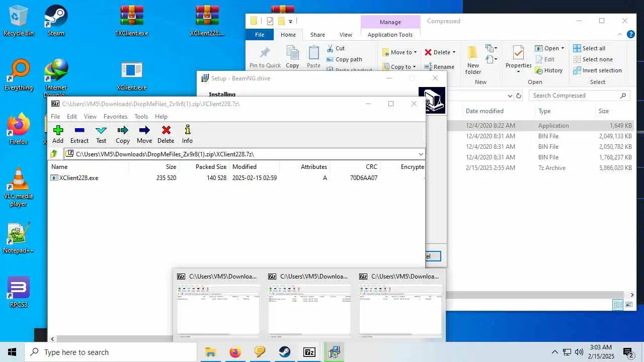Viewport: 644px width, 362px height.
Task: Click Select none in Explorer ribbon
Action: point(593,59)
